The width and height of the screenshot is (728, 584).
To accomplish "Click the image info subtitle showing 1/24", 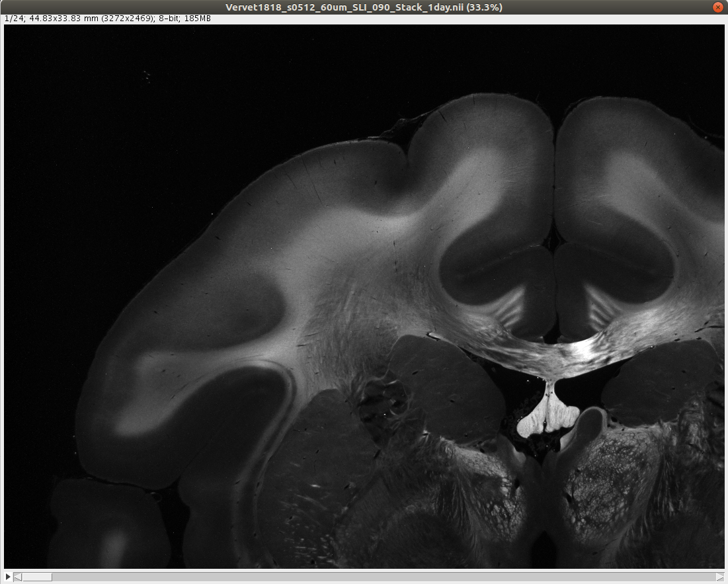I will [x=108, y=18].
